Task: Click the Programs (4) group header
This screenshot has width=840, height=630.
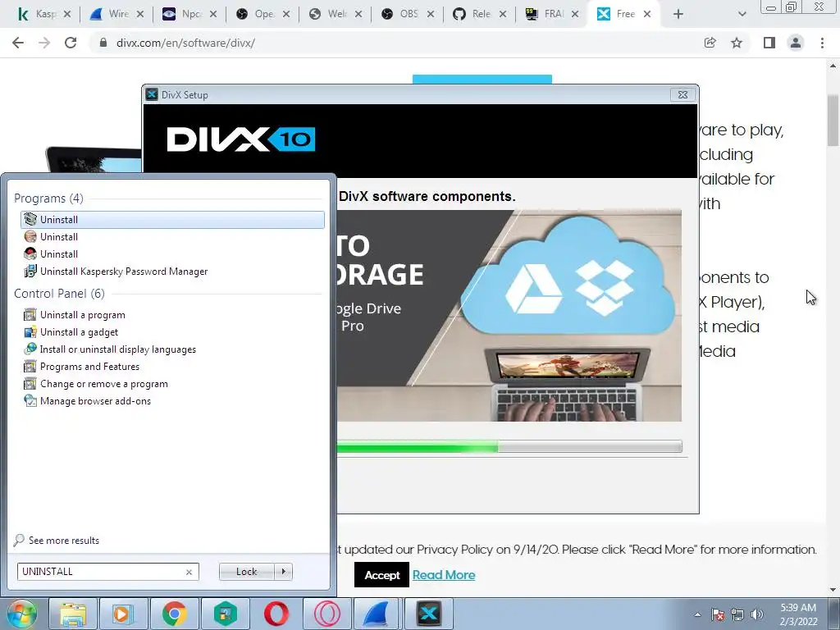Action: (48, 199)
